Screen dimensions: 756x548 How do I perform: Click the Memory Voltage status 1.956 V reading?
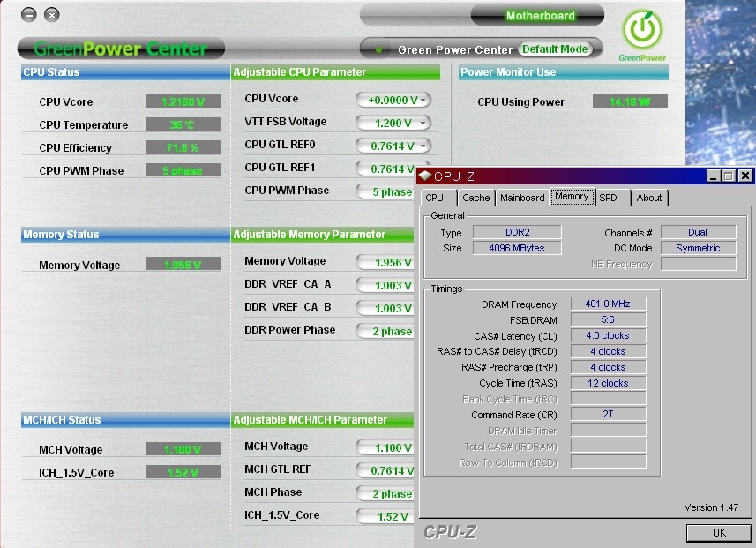(183, 265)
